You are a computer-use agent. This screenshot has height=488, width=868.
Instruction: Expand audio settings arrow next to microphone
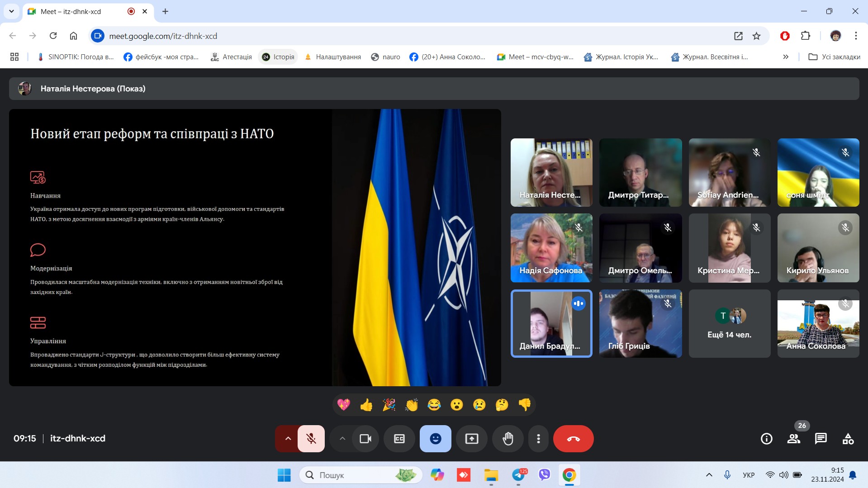click(288, 438)
